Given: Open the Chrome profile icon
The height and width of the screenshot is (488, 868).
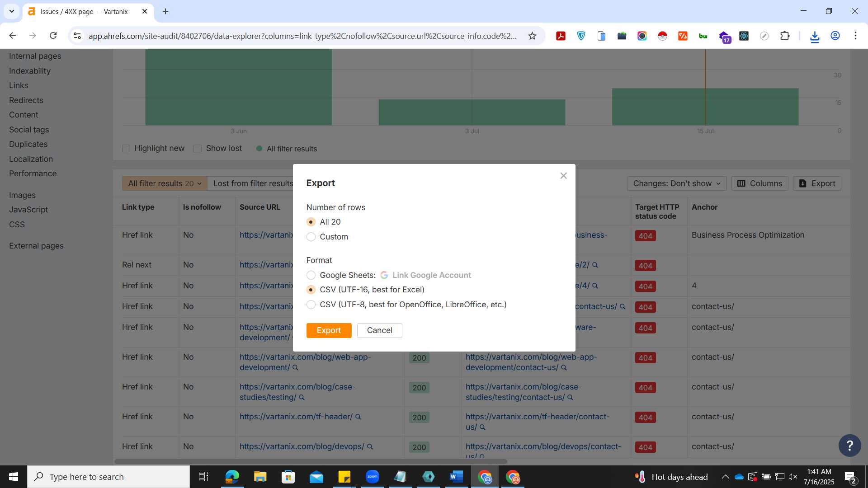Looking at the screenshot, I should tap(835, 36).
